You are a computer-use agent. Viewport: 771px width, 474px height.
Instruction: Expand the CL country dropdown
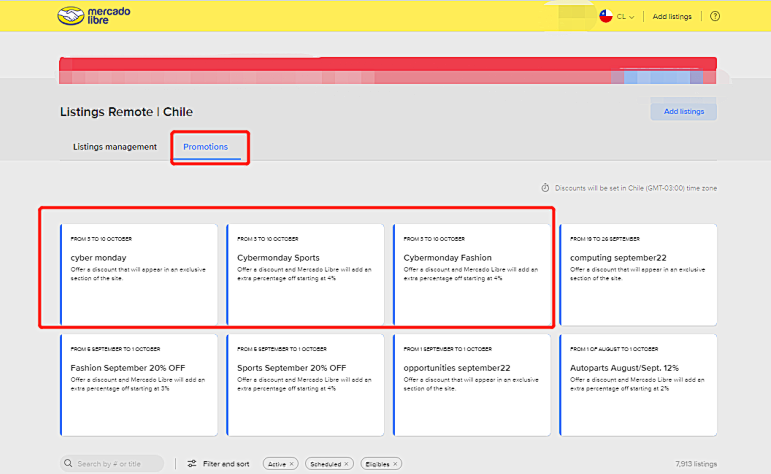(x=626, y=16)
